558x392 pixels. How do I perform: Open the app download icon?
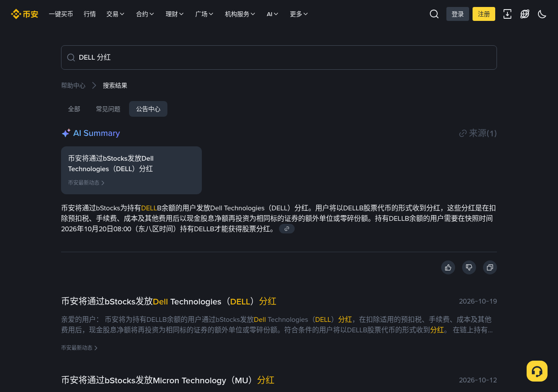pyautogui.click(x=507, y=14)
